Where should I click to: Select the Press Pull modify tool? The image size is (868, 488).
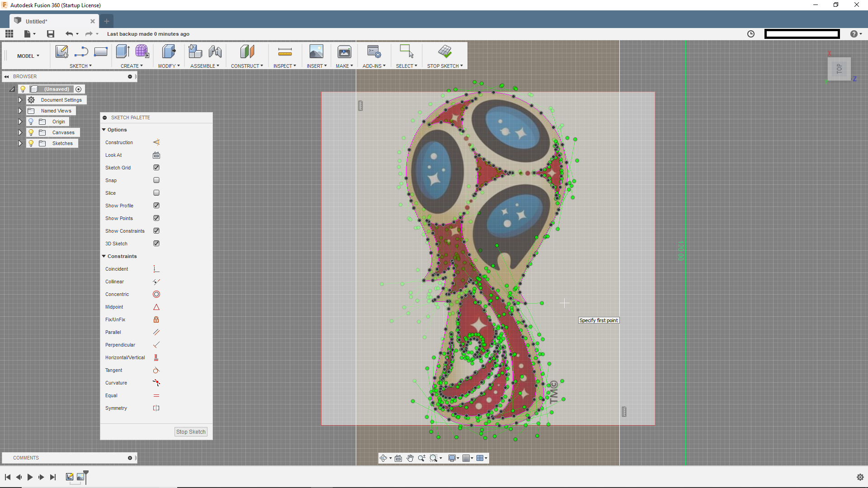click(169, 52)
